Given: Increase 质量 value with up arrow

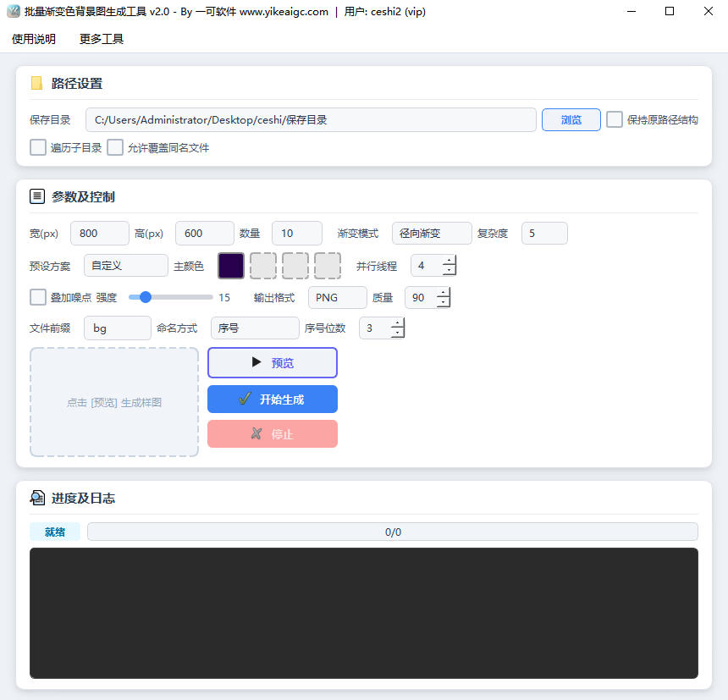Looking at the screenshot, I should click(444, 292).
